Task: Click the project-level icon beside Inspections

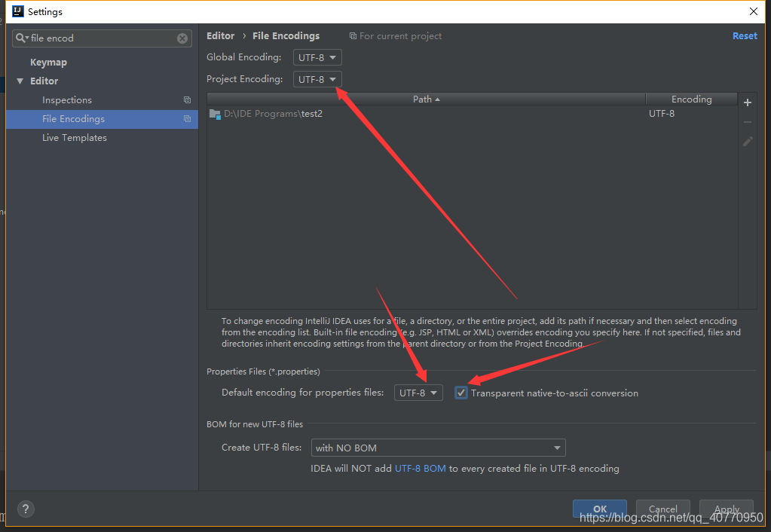Action: coord(188,99)
